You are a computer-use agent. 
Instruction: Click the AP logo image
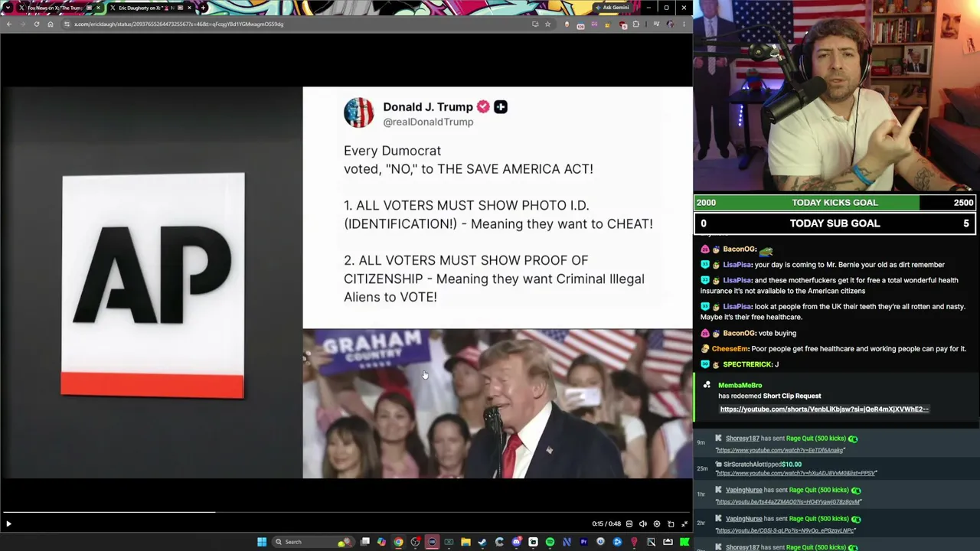coord(153,285)
